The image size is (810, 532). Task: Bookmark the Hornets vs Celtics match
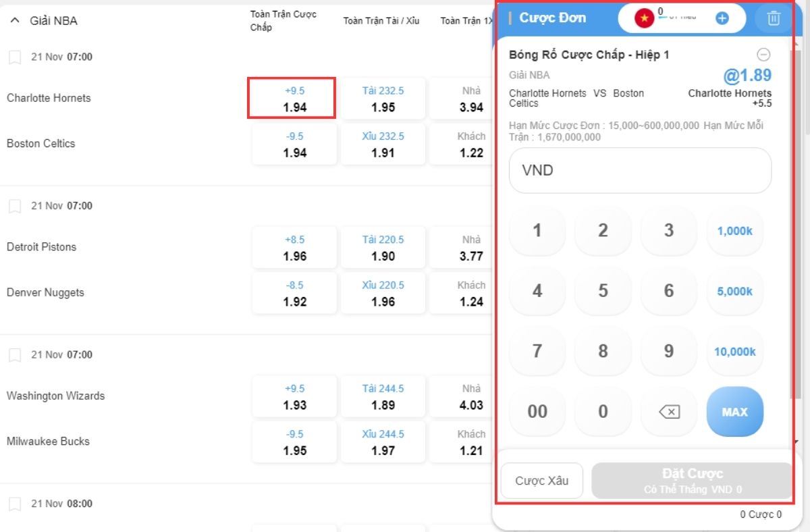click(x=15, y=57)
